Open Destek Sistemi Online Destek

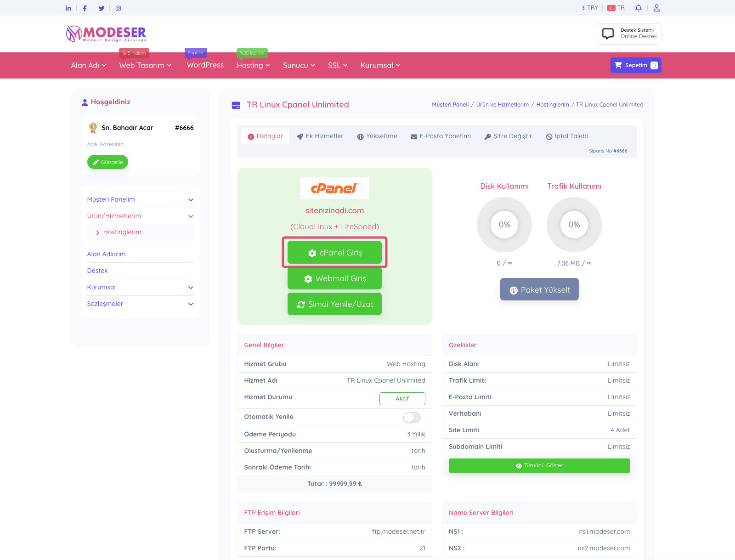[629, 34]
